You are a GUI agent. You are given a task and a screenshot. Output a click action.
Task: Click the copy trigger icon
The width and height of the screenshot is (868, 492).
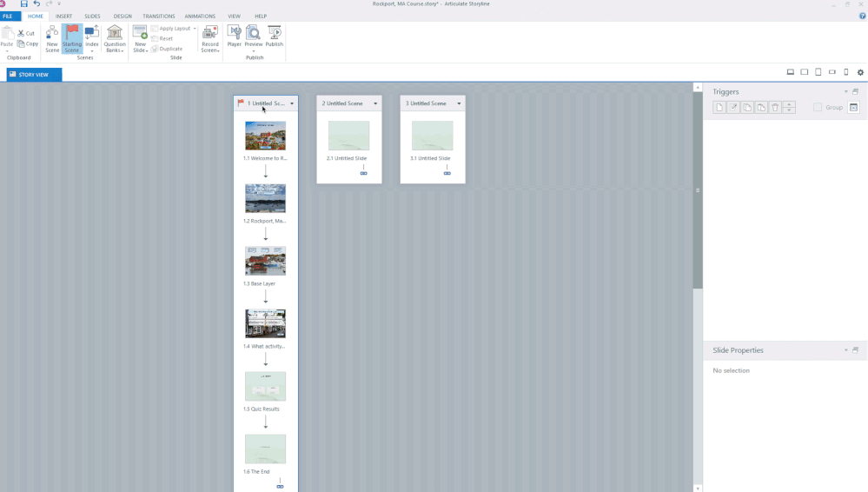click(x=747, y=108)
